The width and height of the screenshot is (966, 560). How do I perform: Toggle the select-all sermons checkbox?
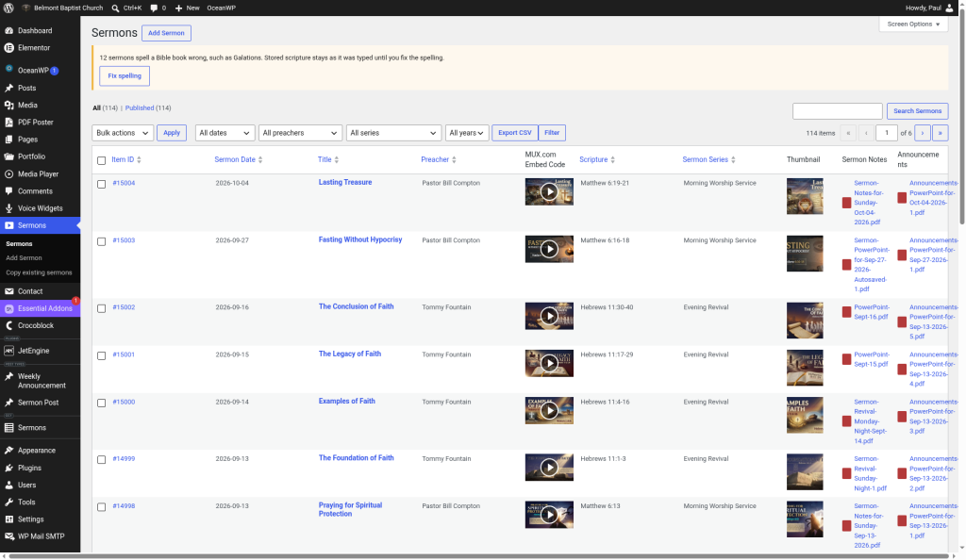pyautogui.click(x=102, y=160)
